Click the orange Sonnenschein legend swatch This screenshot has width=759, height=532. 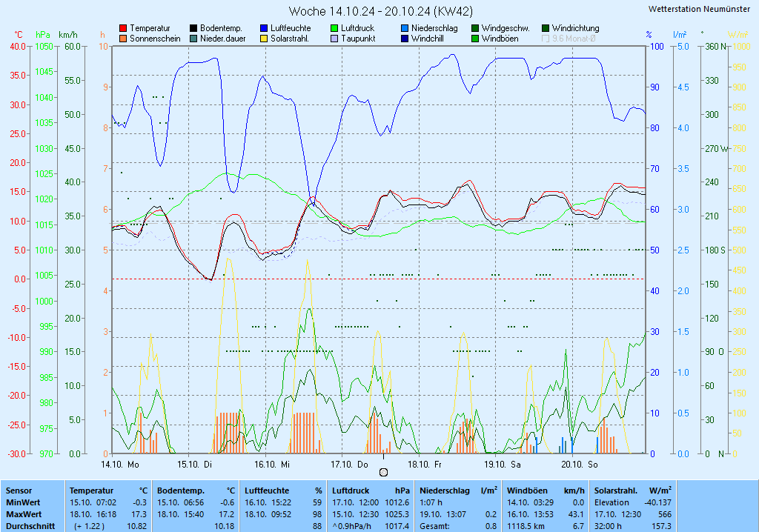pos(123,39)
